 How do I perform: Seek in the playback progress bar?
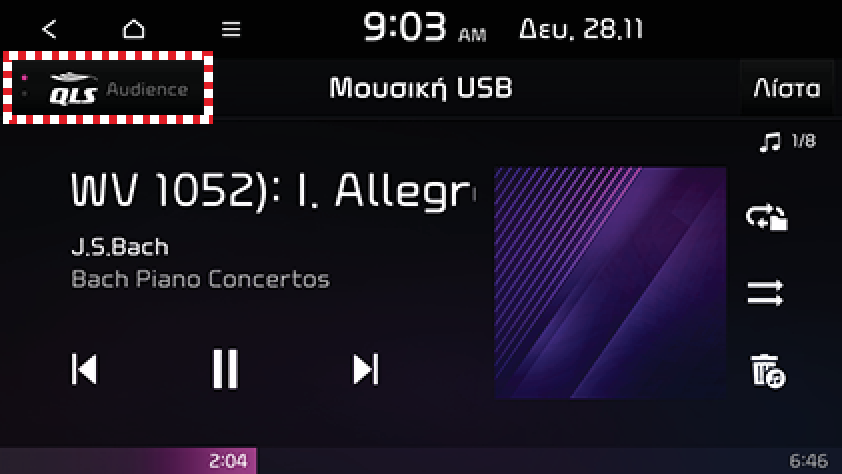(x=421, y=461)
